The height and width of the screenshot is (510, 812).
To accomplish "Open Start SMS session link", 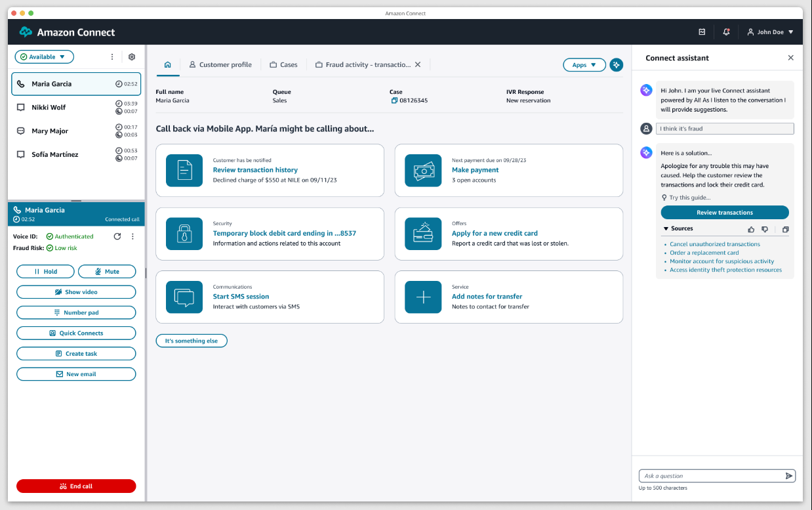I will click(241, 297).
